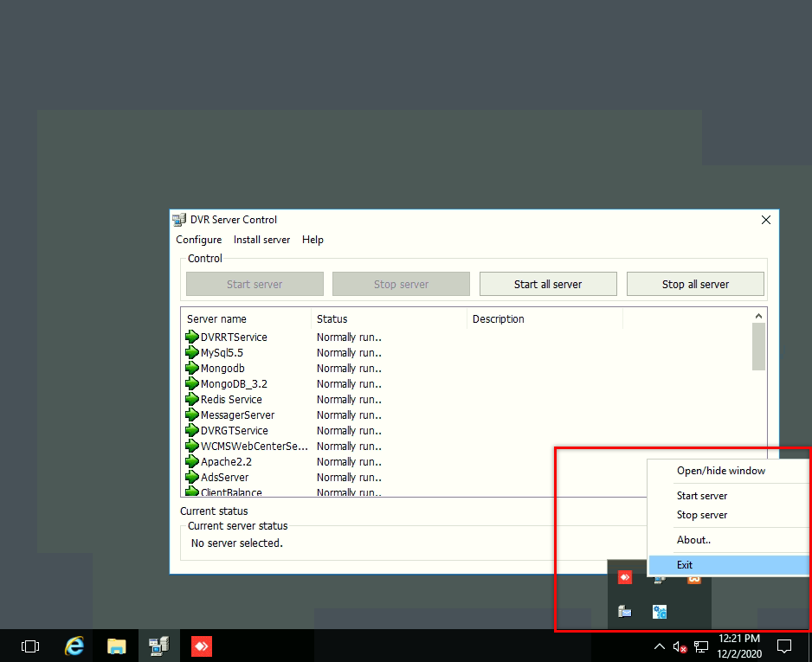Select the Redis Service server name

[231, 399]
